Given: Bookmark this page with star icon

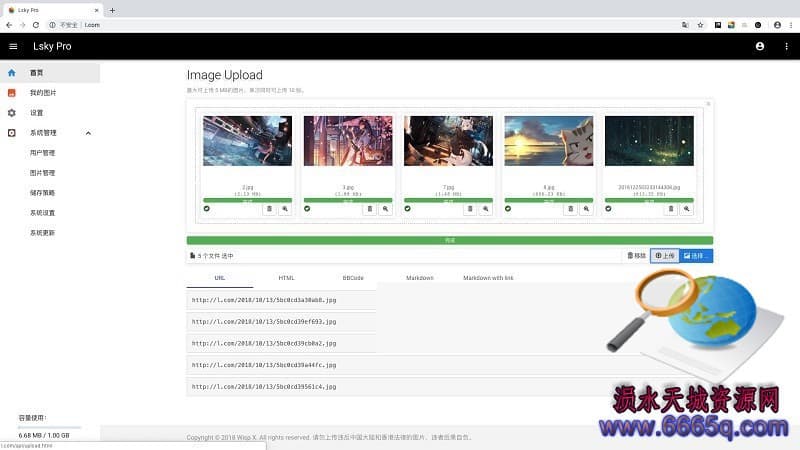Looking at the screenshot, I should coord(701,25).
